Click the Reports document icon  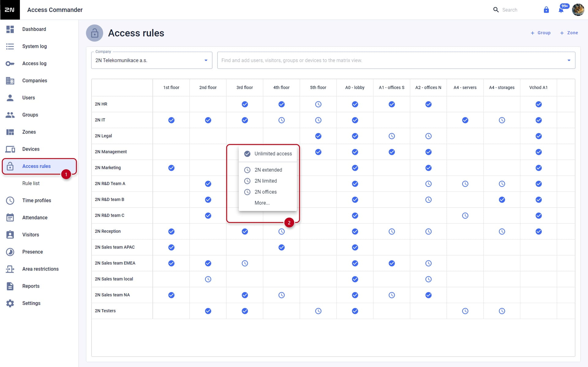[10, 286]
